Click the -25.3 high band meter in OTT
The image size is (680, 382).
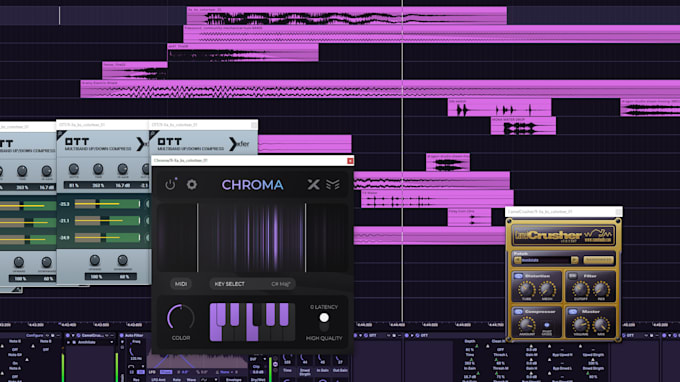tap(108, 204)
